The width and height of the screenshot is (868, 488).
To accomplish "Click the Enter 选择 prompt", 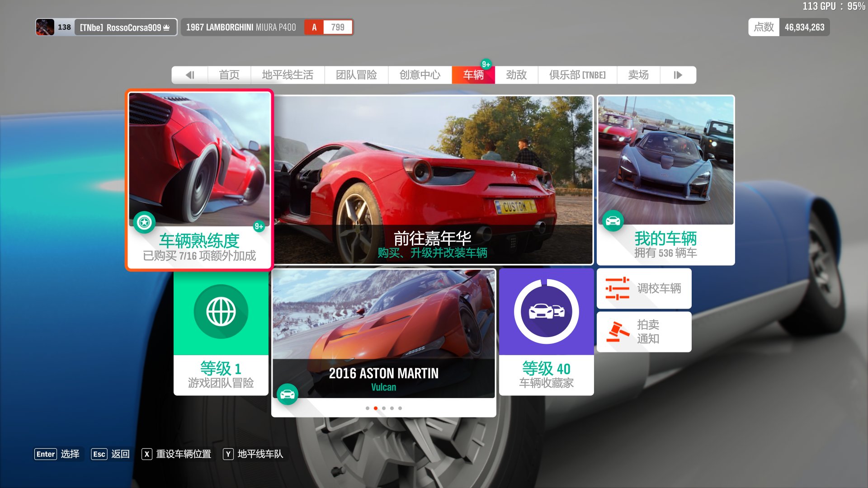I will (57, 454).
